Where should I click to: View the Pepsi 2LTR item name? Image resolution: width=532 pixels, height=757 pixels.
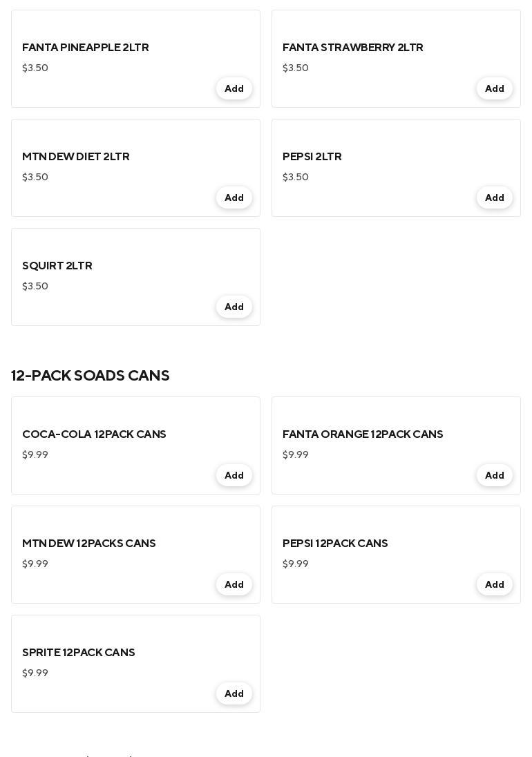tap(312, 157)
